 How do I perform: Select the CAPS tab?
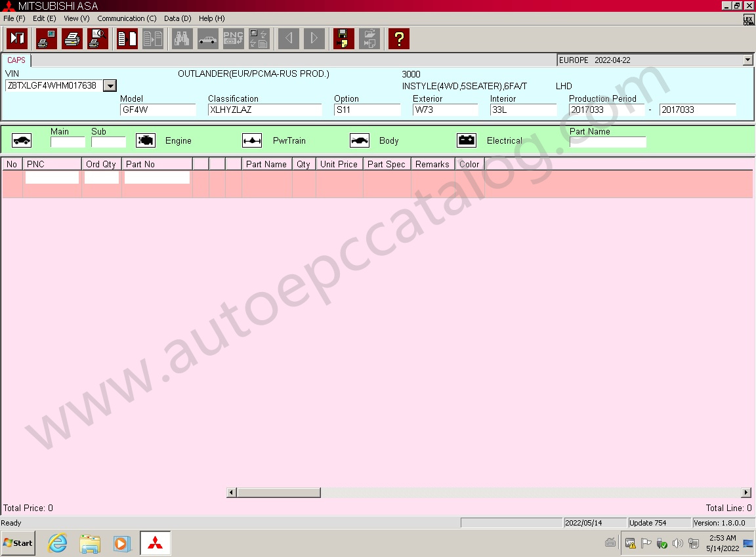point(16,60)
